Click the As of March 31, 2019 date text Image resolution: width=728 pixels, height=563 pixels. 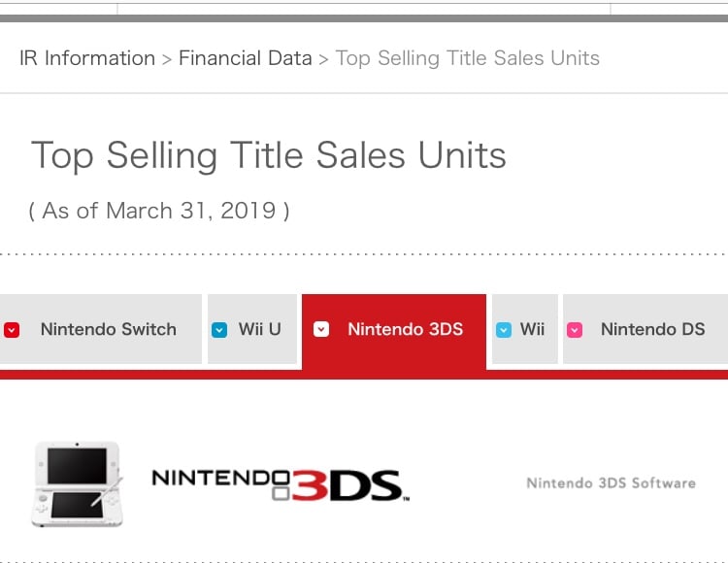click(159, 211)
